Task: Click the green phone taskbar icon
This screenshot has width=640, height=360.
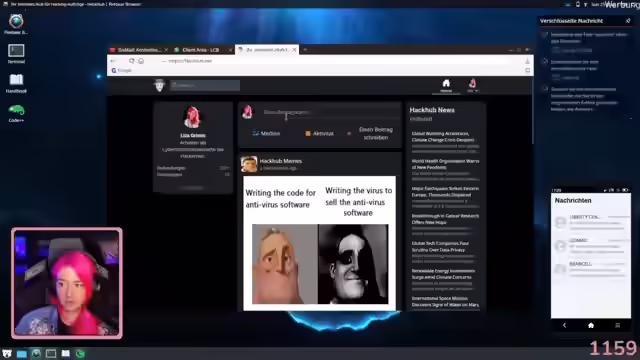Action: click(80, 353)
